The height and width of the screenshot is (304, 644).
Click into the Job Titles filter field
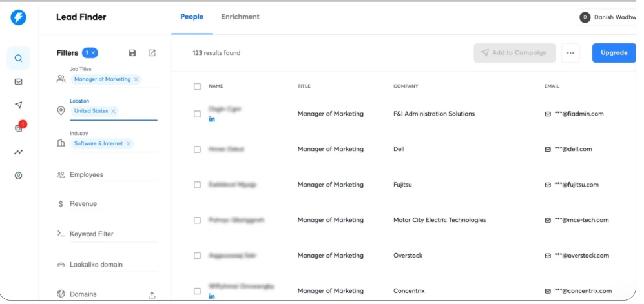click(x=113, y=79)
